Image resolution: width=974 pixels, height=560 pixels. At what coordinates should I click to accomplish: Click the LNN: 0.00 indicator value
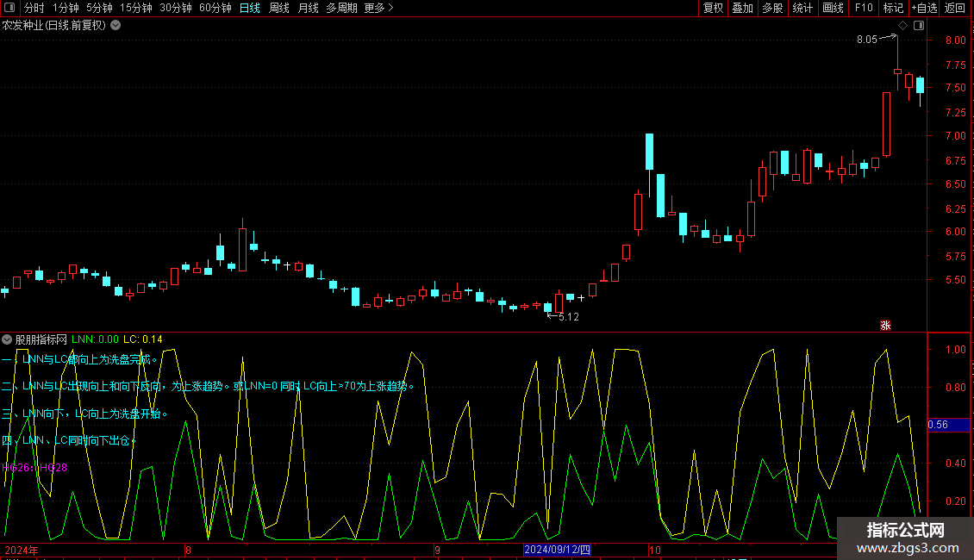(x=95, y=339)
